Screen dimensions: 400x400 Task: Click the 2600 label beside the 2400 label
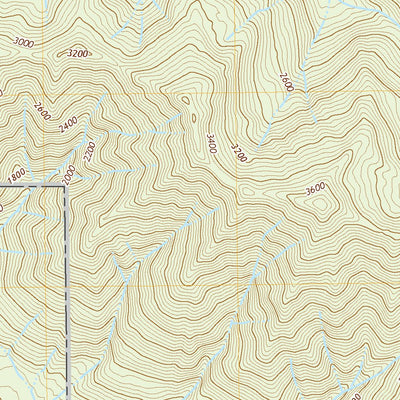pos(42,111)
